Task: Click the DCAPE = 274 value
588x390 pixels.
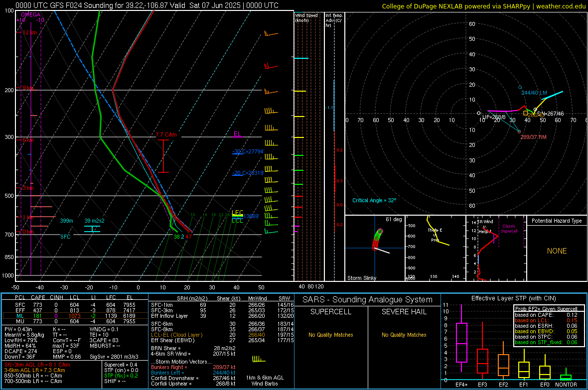Action: 20,351
